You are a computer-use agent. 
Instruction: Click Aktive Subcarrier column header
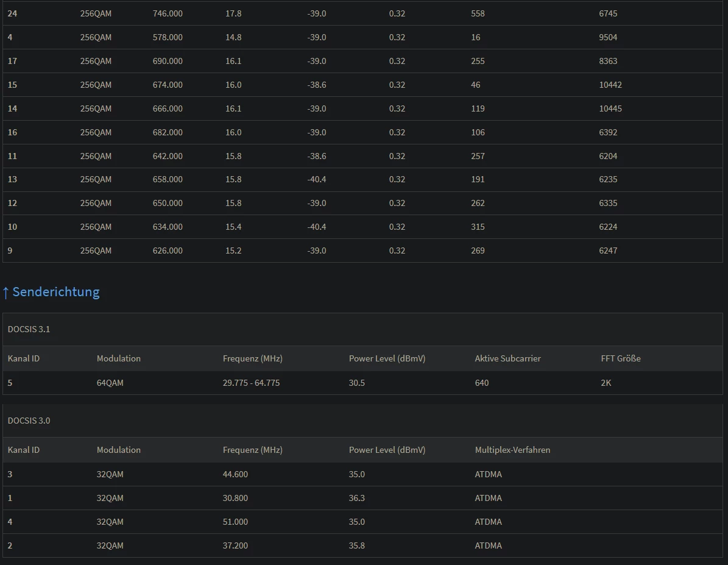tap(508, 358)
